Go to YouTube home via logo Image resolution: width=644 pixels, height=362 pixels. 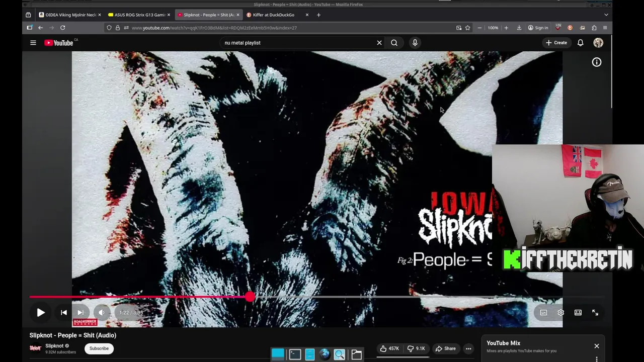(59, 43)
